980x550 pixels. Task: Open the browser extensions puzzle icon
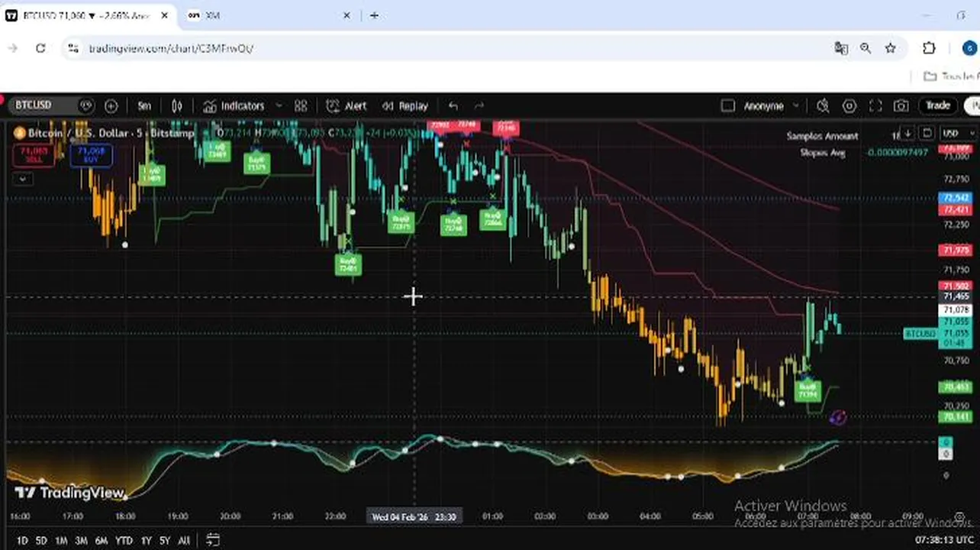tap(929, 48)
